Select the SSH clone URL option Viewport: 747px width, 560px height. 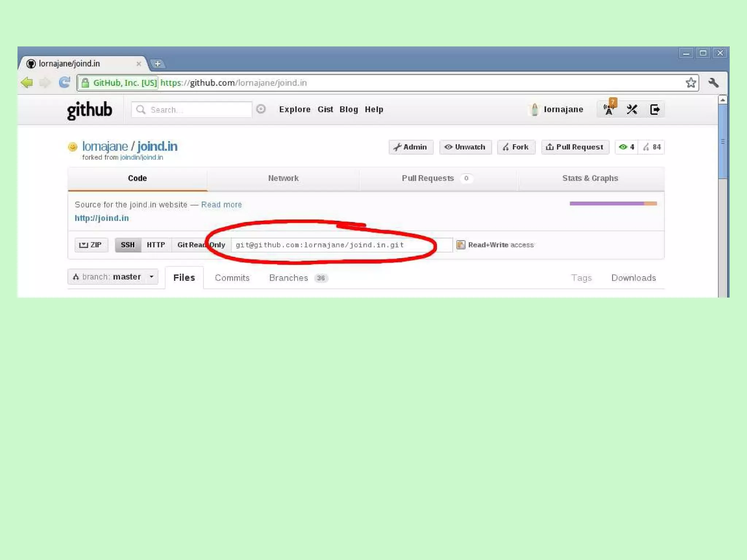[128, 245]
